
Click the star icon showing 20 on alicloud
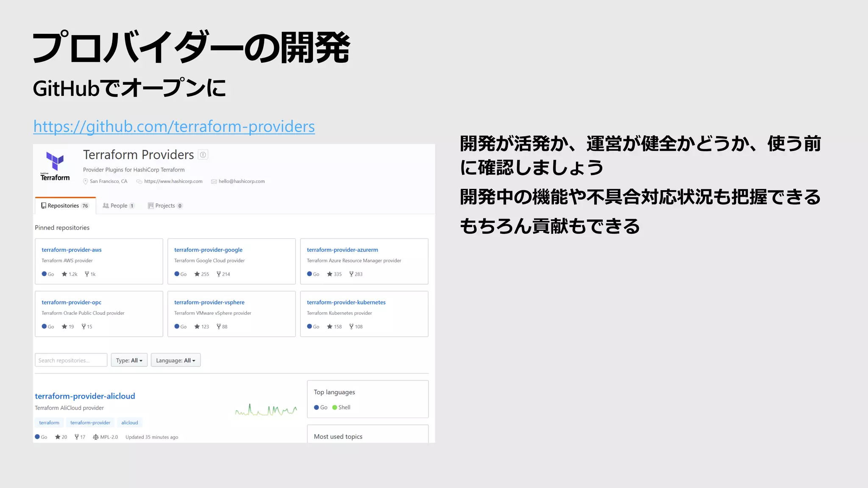click(x=58, y=437)
